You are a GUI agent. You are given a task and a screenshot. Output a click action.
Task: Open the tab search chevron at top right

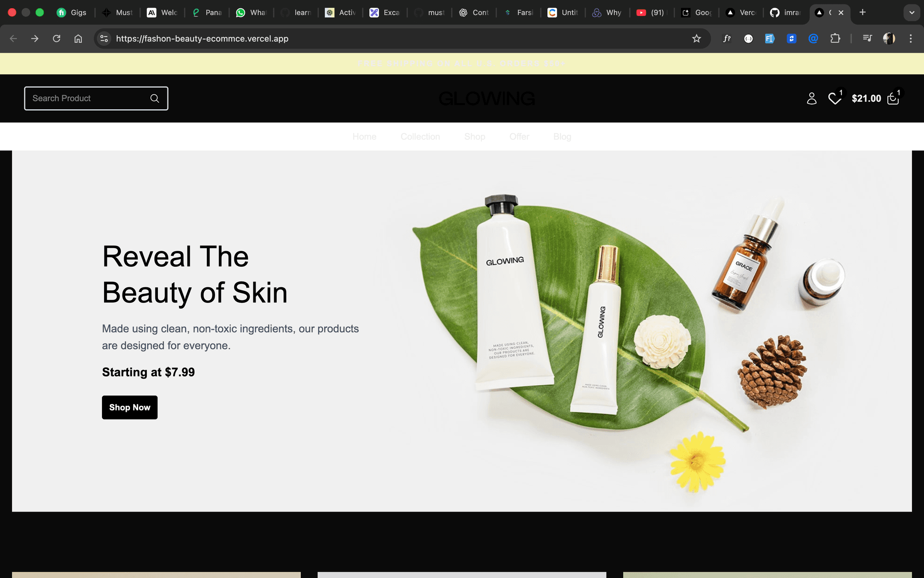coord(912,13)
